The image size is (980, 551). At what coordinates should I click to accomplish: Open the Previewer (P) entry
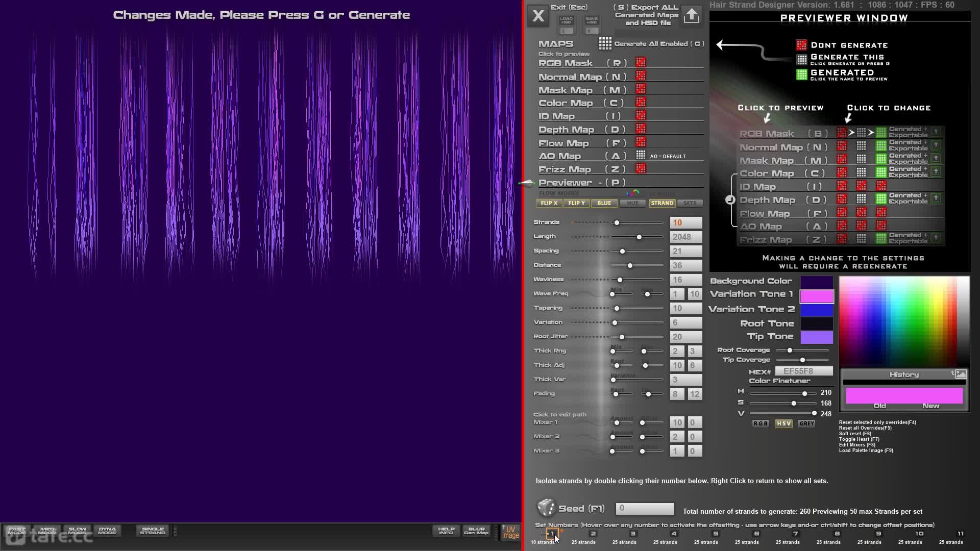point(582,183)
